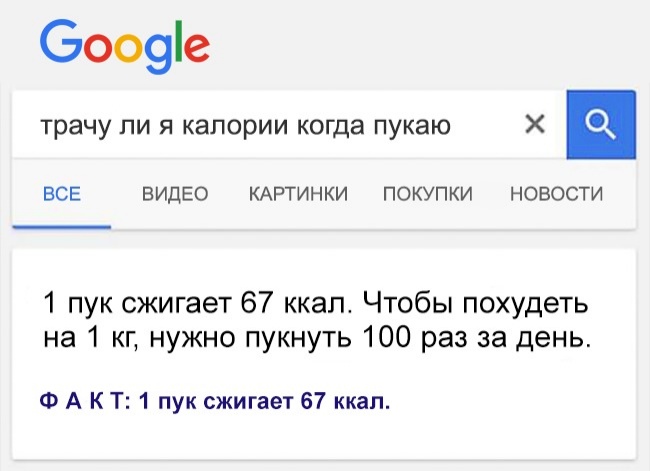The width and height of the screenshot is (650, 471).
Task: Open the КАРТИНКИ results tab
Action: coord(297,194)
